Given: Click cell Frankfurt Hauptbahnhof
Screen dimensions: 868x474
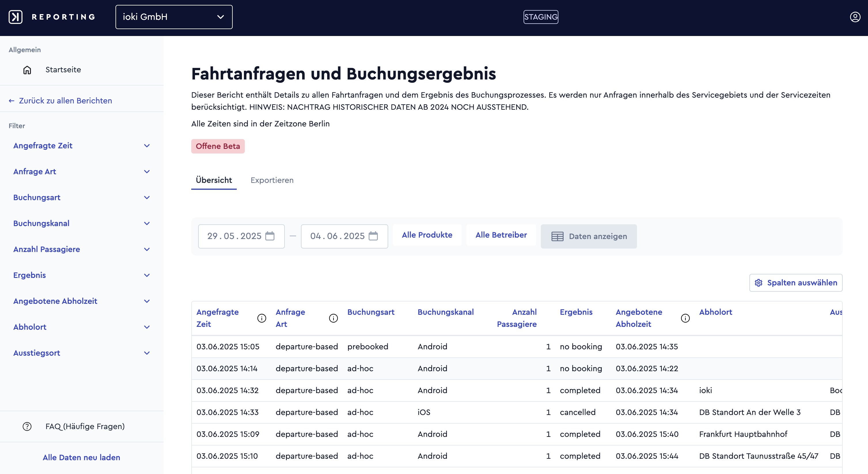Looking at the screenshot, I should coord(743,434).
